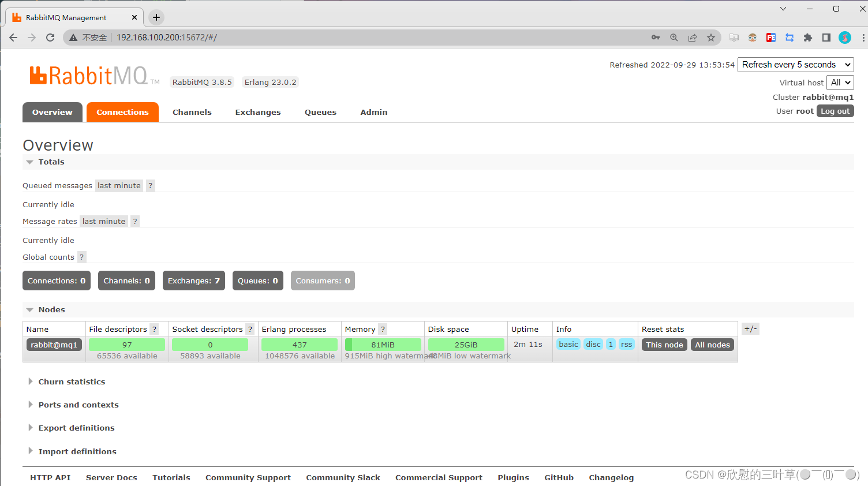Image resolution: width=868 pixels, height=486 pixels.
Task: Click the Channels: 0 count button
Action: coord(126,281)
